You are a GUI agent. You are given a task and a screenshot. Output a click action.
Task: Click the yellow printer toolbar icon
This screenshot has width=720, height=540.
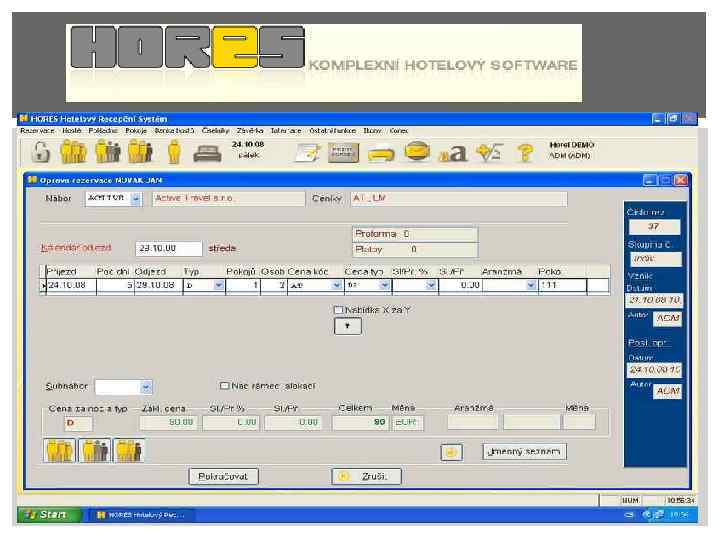381,153
